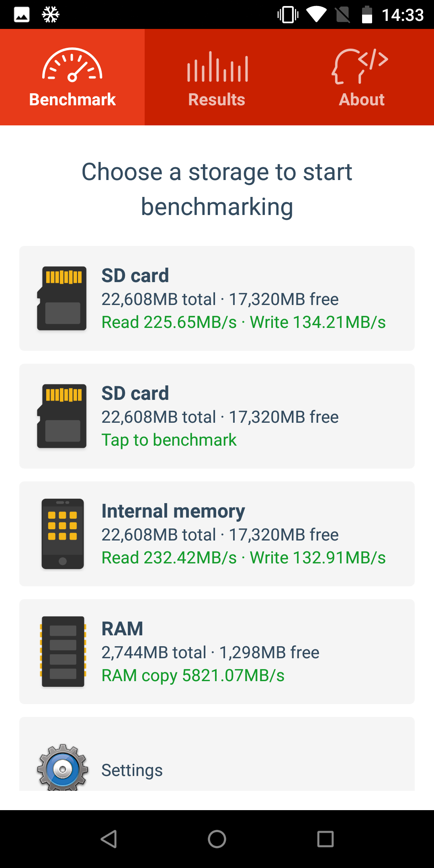Tap the RAM chip icon

[x=63, y=651]
